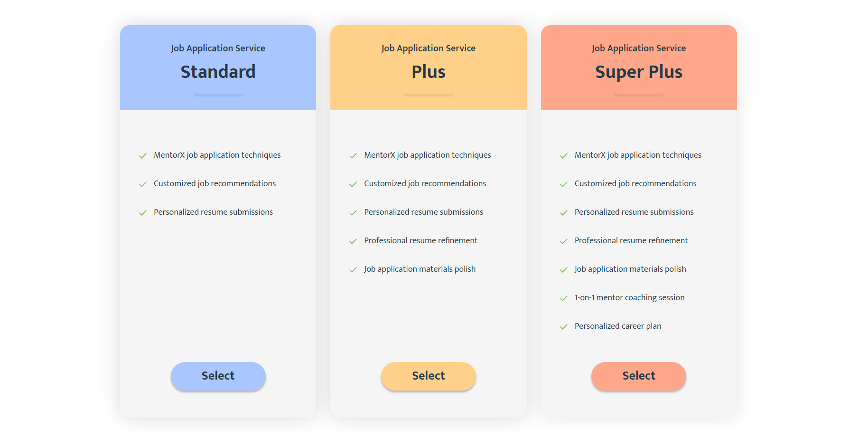Click the Standard plan title heading
This screenshot has width=868, height=439.
tap(218, 72)
